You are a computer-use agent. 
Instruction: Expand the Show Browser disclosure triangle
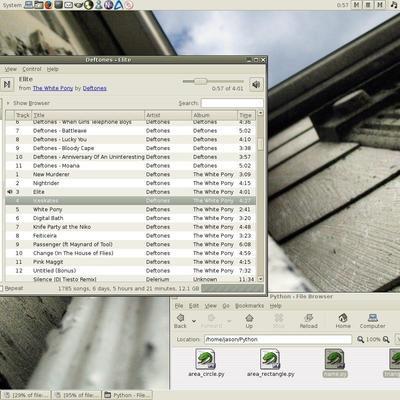8,103
